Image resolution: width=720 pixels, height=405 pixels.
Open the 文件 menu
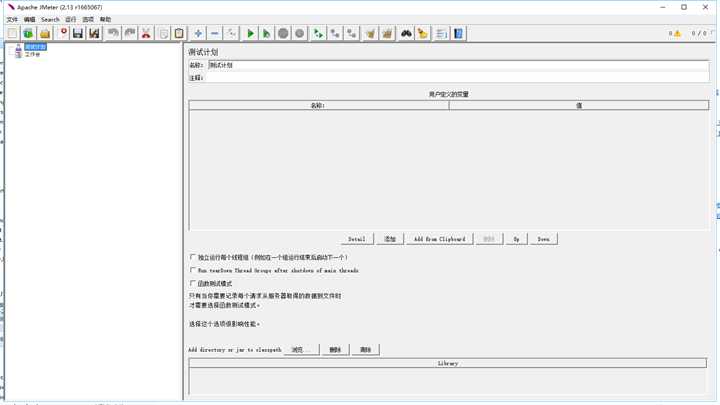(12, 19)
